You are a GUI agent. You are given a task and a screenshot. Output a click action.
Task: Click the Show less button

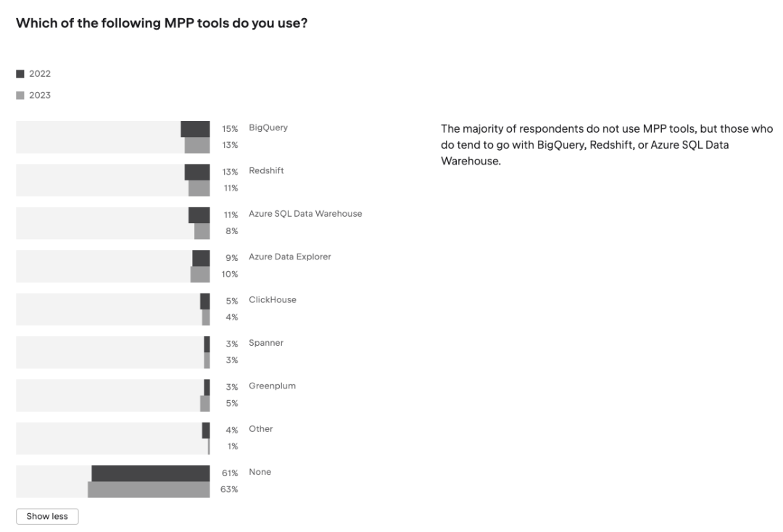pos(47,516)
